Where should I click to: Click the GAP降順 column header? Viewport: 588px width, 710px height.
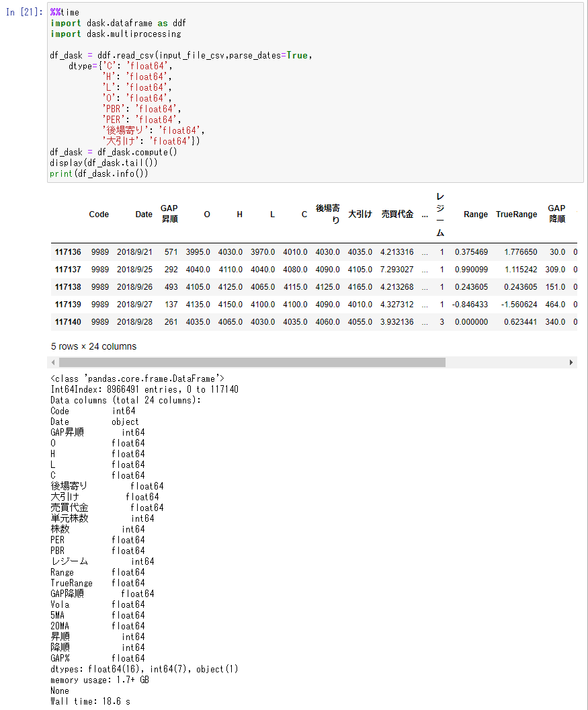tap(556, 214)
